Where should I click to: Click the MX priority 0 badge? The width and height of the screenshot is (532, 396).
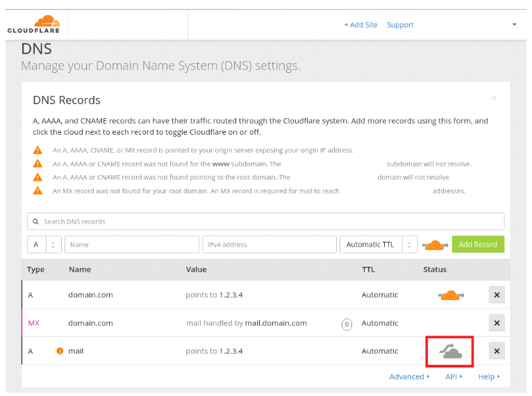[x=347, y=324]
